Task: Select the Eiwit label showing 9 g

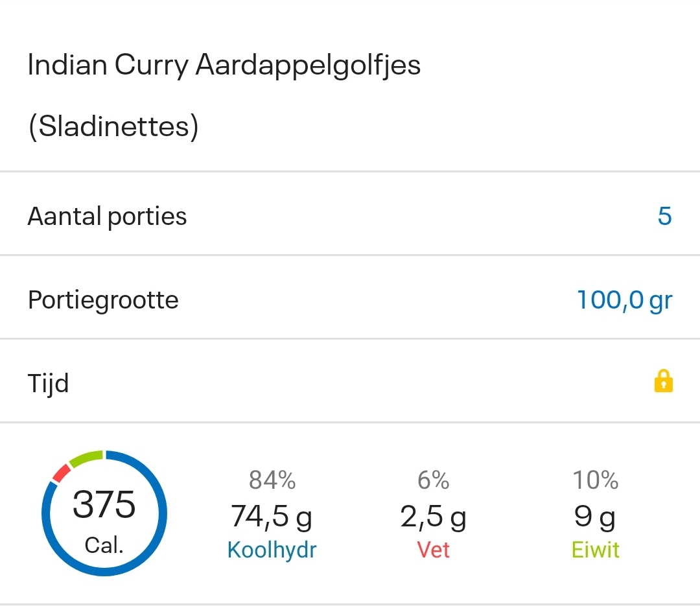Action: point(595,550)
